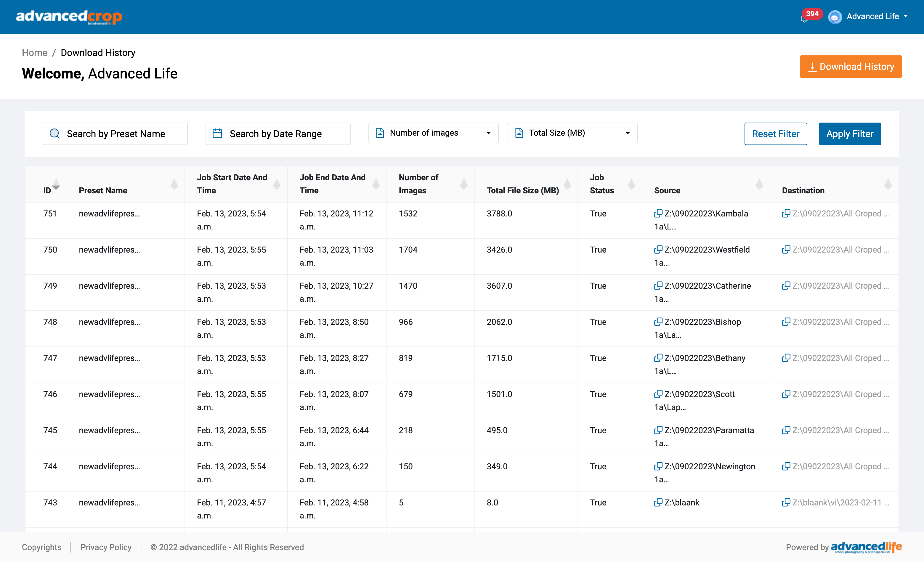
Task: Copy destination path icon for row 743
Action: [x=786, y=502]
